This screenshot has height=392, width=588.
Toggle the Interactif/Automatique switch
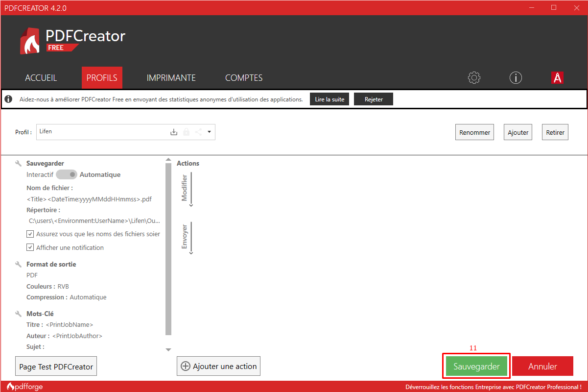pos(67,174)
